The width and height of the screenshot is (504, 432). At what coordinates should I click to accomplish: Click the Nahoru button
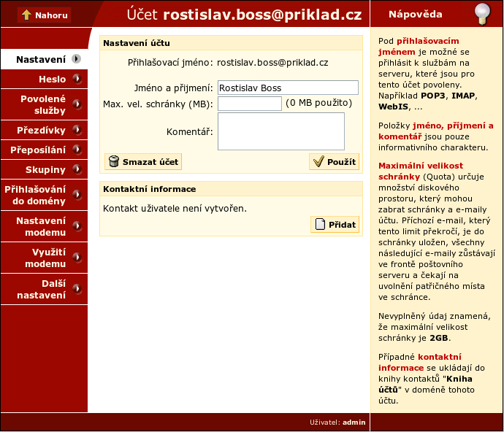point(45,15)
